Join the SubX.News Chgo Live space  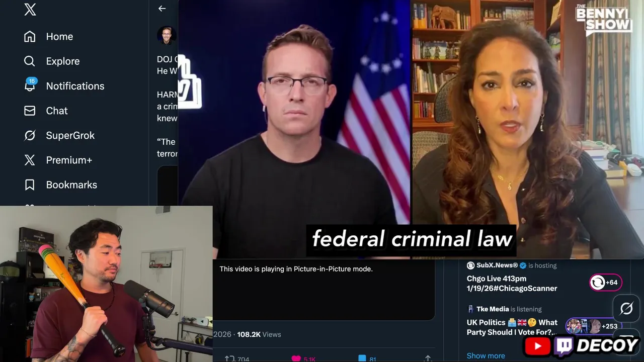[x=512, y=283]
